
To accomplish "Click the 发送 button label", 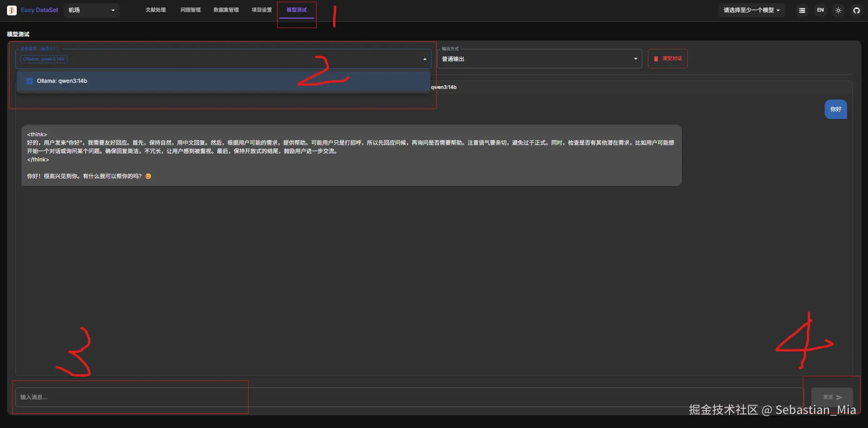I will pos(828,397).
